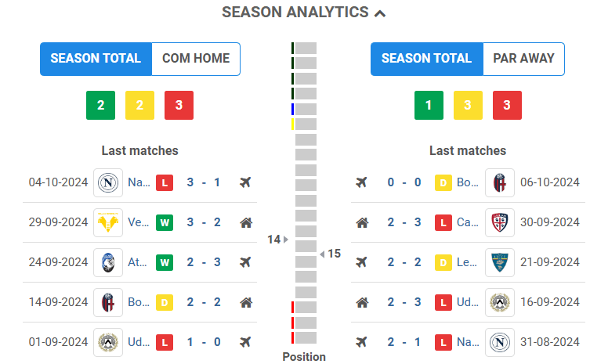This screenshot has width=590, height=364.
Task: Click the home icon in the 29-09-2024 row
Action: pyautogui.click(x=245, y=223)
